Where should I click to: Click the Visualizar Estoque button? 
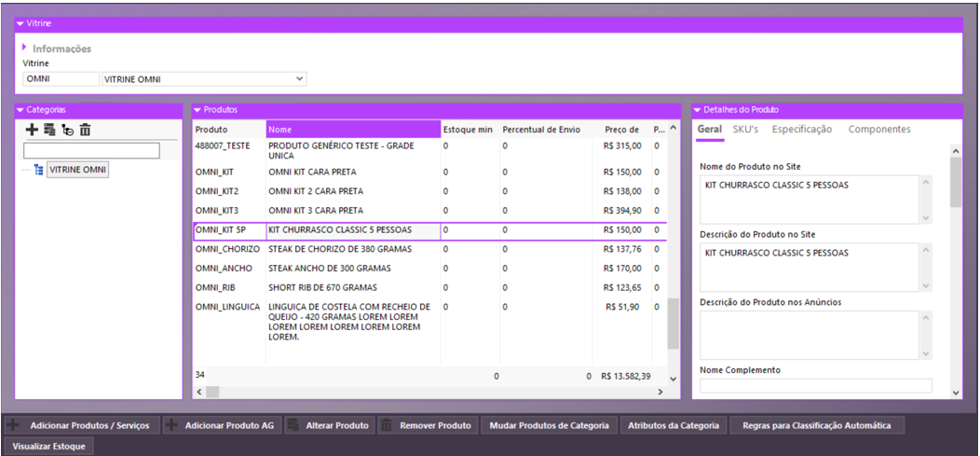point(48,447)
